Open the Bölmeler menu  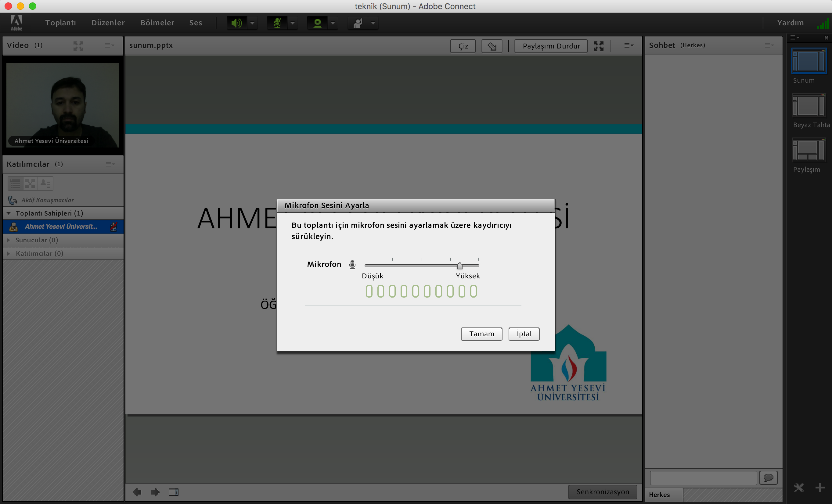[x=157, y=23]
